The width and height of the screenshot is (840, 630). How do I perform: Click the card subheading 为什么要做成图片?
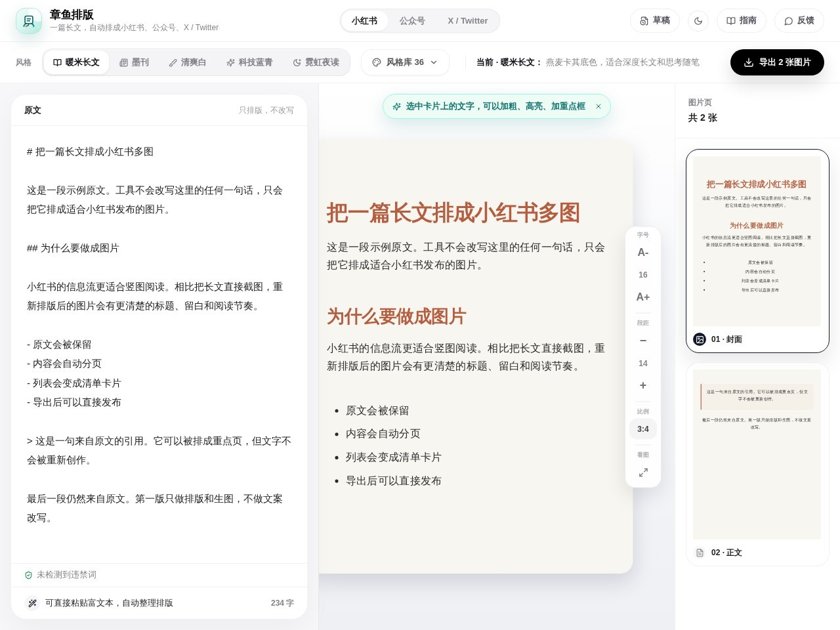coord(396,316)
